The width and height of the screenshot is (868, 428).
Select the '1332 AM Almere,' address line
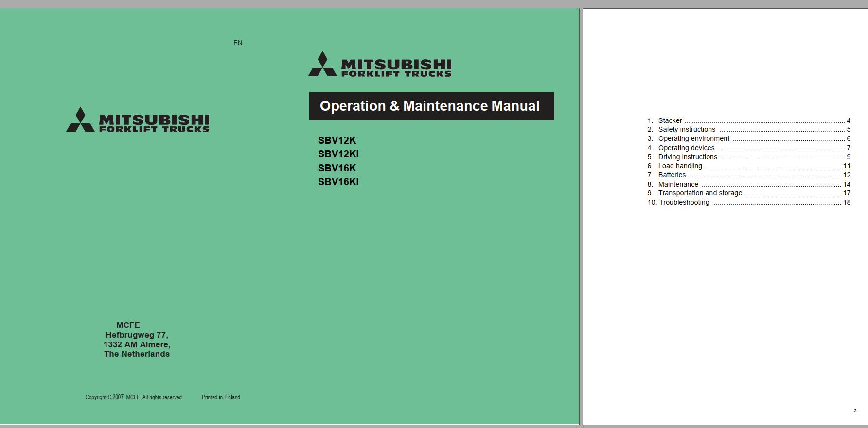(137, 344)
